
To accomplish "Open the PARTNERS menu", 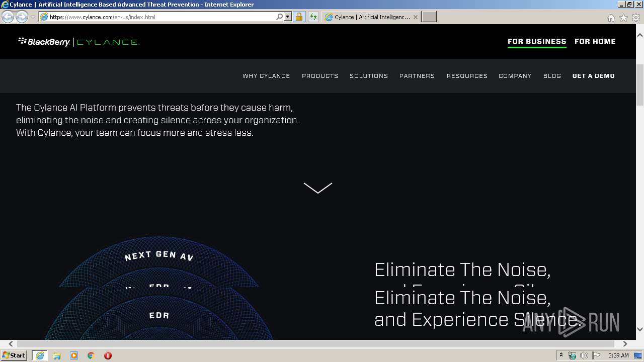I will (x=417, y=76).
